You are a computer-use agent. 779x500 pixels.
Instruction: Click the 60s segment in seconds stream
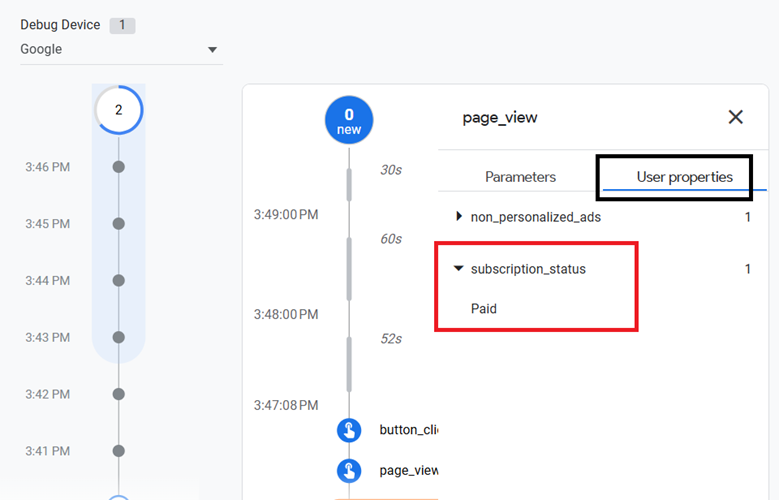point(349,269)
